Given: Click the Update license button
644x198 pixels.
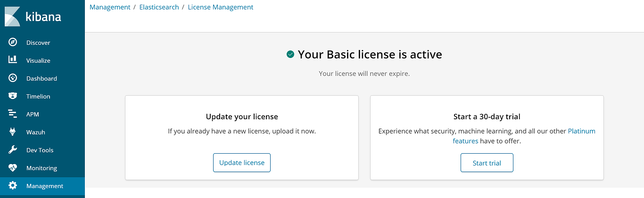Looking at the screenshot, I should click(242, 163).
